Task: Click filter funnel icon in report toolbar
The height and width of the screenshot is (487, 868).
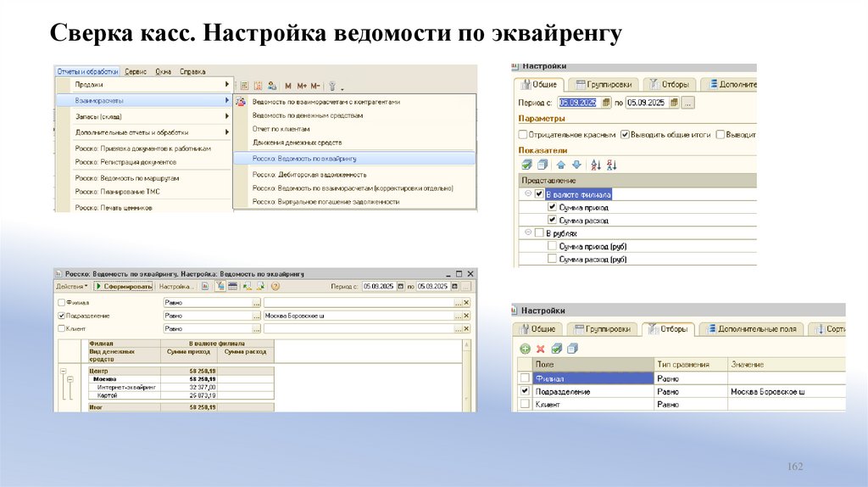Action: [x=220, y=287]
